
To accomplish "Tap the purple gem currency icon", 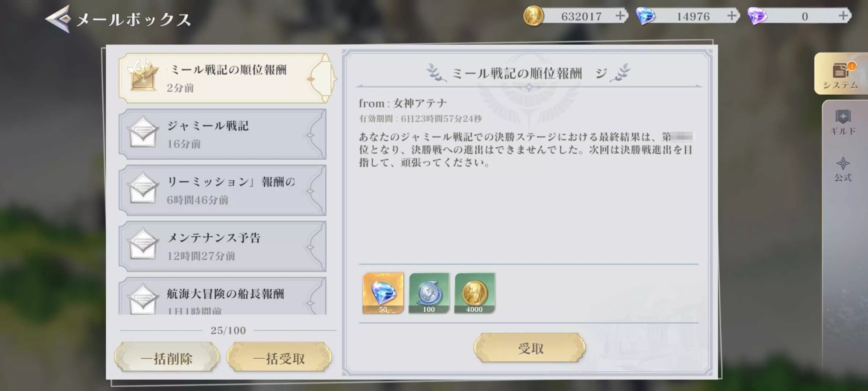I will (x=757, y=16).
